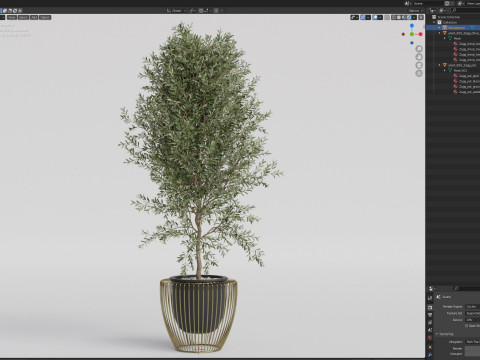Open the Modifiers properties tab
Viewport: 480px width, 360px height.
click(x=430, y=355)
